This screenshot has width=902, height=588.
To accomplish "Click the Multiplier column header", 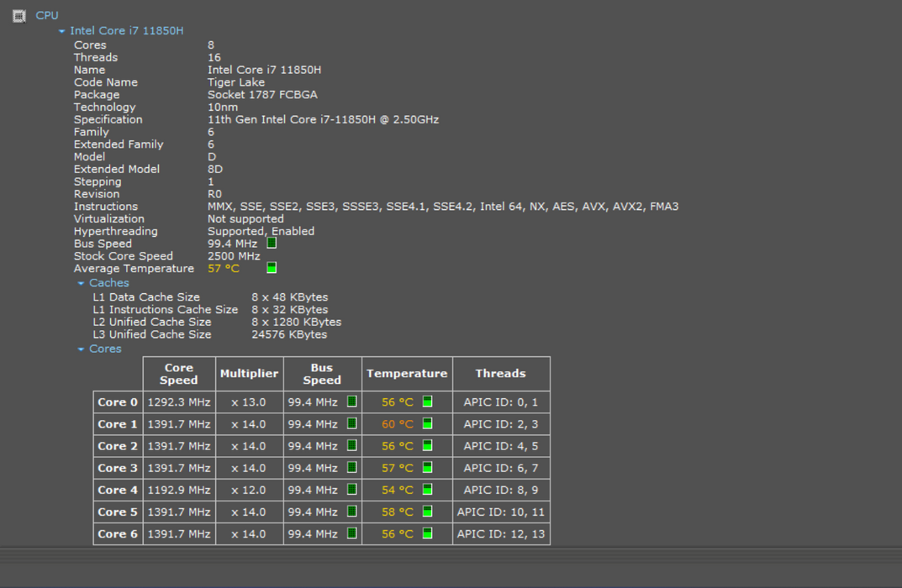I will pyautogui.click(x=249, y=374).
